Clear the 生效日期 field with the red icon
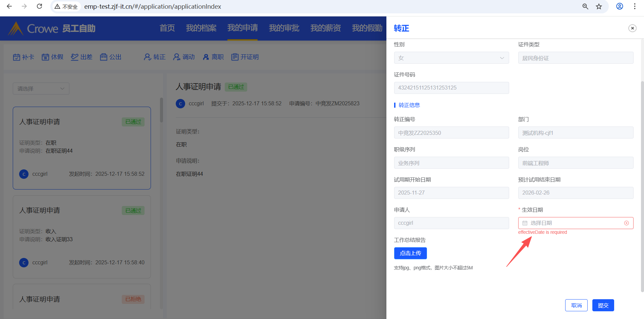 pyautogui.click(x=626, y=223)
